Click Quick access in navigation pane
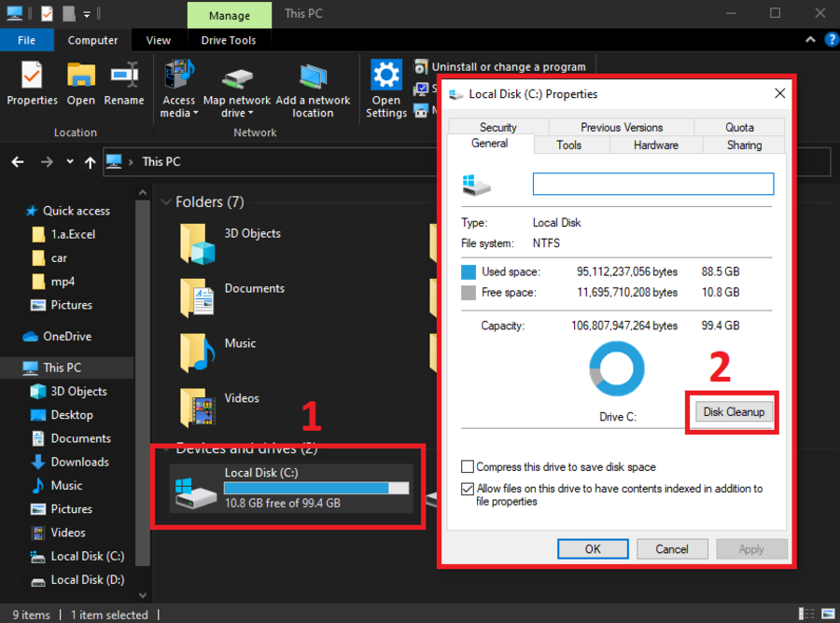 pos(77,211)
